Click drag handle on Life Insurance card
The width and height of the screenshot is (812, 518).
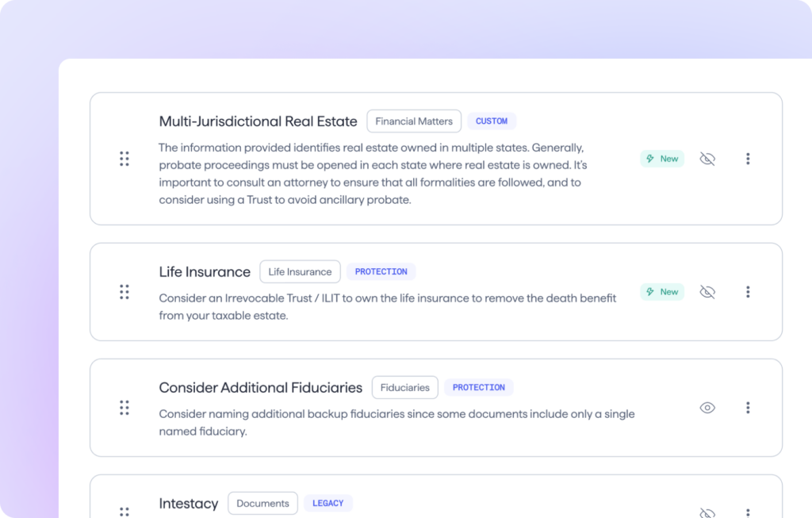coord(124,292)
